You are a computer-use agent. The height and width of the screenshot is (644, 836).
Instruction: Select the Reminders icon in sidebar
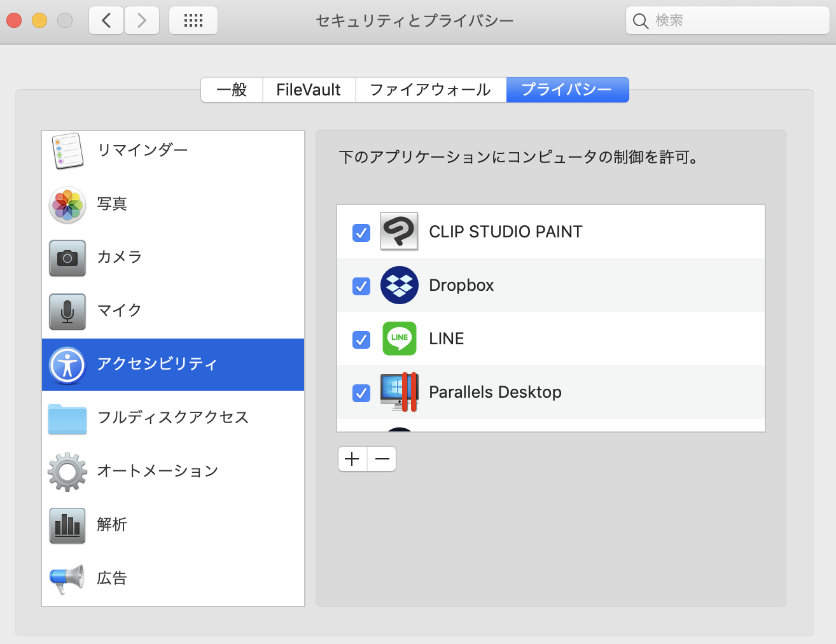click(67, 151)
